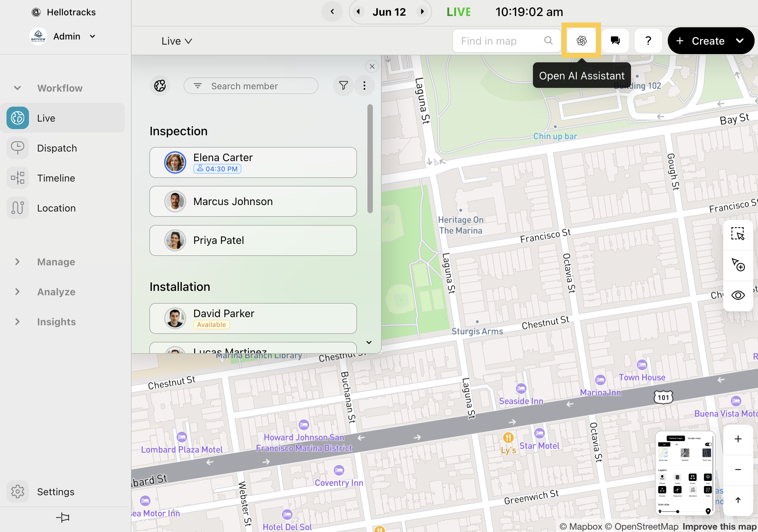Click Elena Carter's 04:30 PM job badge

[217, 169]
